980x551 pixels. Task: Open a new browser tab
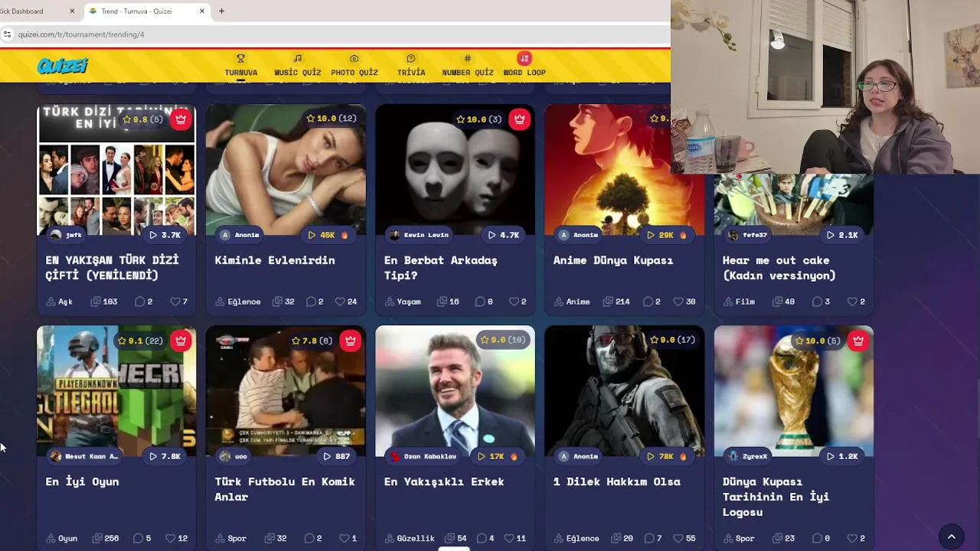[221, 11]
